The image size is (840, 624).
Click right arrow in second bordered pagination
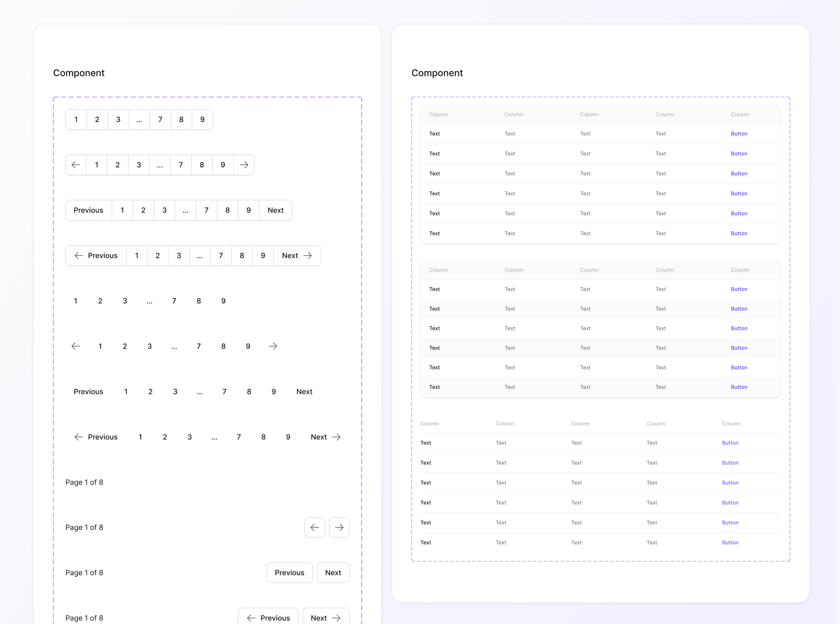pyautogui.click(x=244, y=165)
